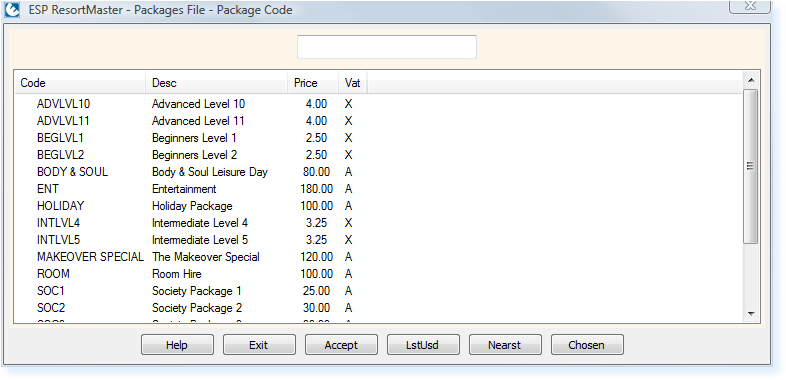Click the Body & Soul Leisure Day description
Viewport: 786px width, 380px height.
click(210, 172)
